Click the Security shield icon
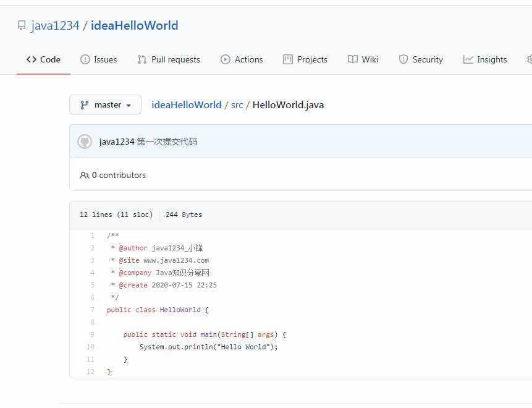532x408 pixels. pos(403,59)
